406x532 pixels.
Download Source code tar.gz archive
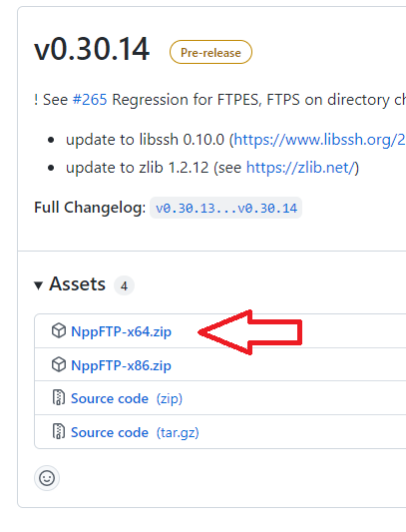click(x=135, y=432)
